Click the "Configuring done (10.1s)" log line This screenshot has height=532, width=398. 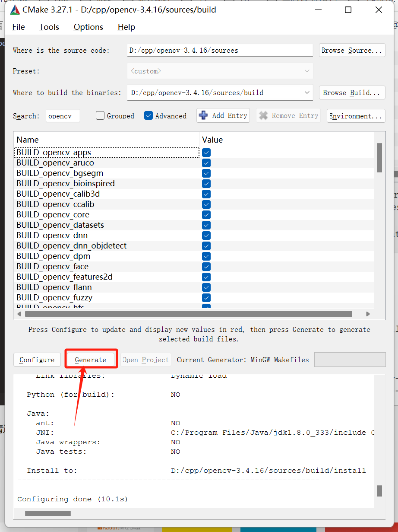[73, 499]
